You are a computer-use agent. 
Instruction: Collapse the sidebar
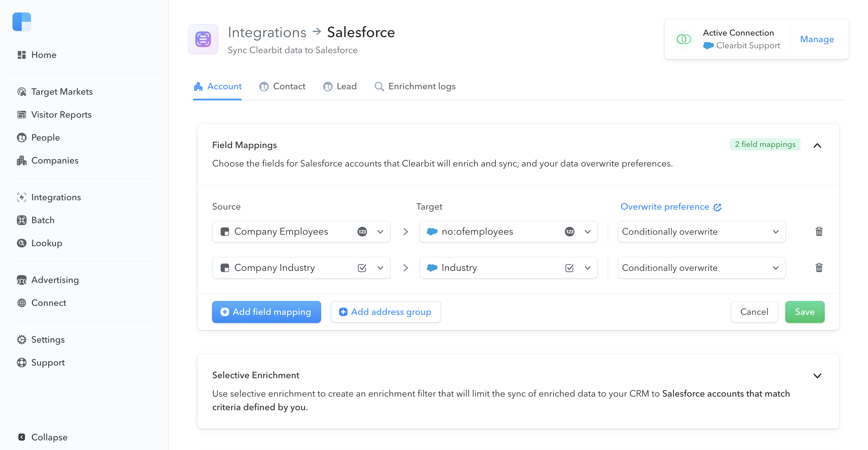click(42, 437)
